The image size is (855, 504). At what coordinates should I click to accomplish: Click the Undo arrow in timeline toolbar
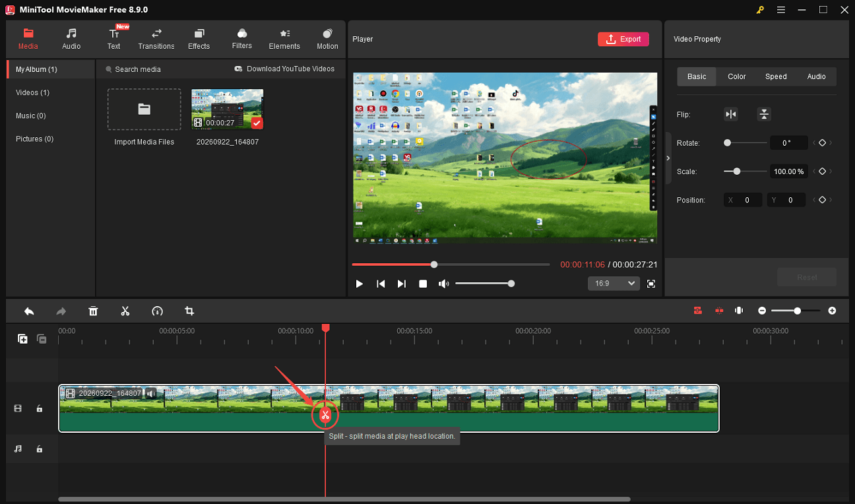pos(29,311)
